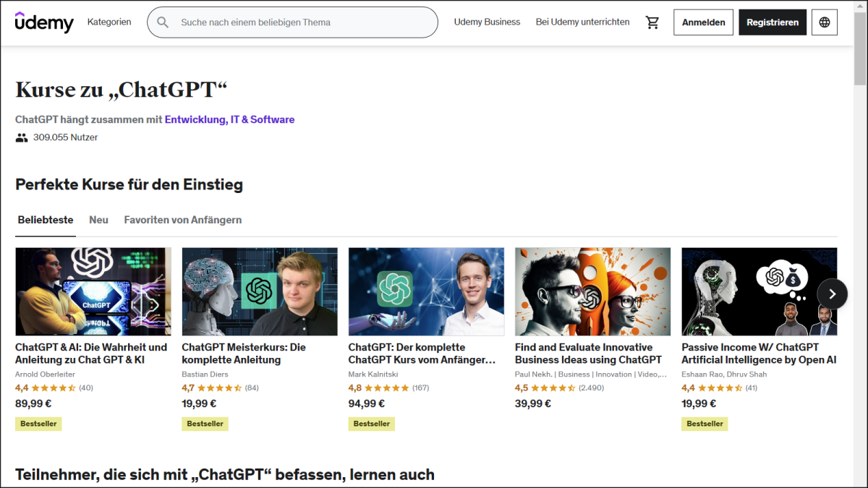The image size is (868, 488).
Task: Click the 4,7 star rating with (84) reviews
Action: (x=221, y=388)
